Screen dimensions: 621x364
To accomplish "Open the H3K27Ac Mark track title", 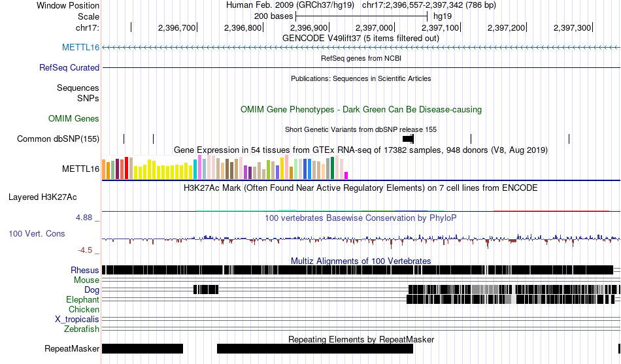I will [x=361, y=188].
